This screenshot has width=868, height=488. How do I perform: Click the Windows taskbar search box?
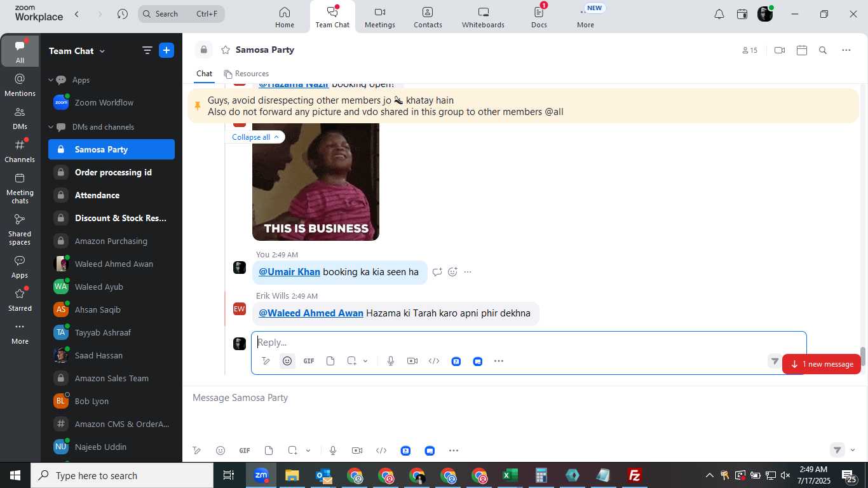tap(122, 475)
